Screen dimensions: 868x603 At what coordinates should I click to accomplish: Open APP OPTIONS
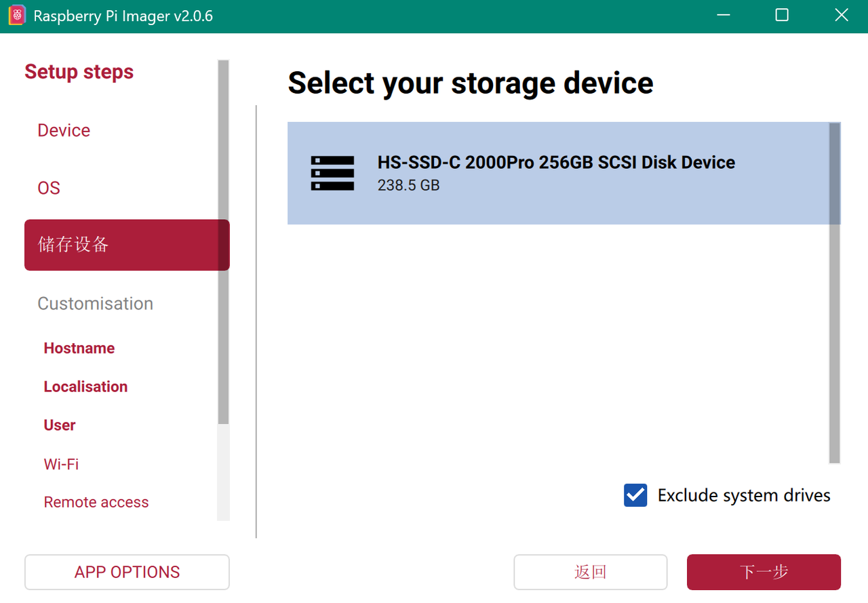click(x=127, y=572)
